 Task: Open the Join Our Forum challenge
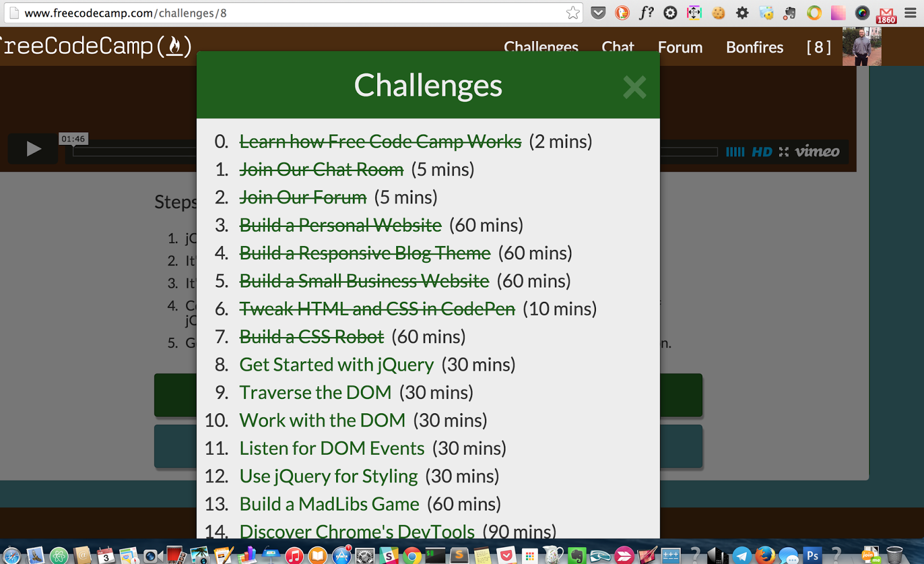(x=303, y=197)
